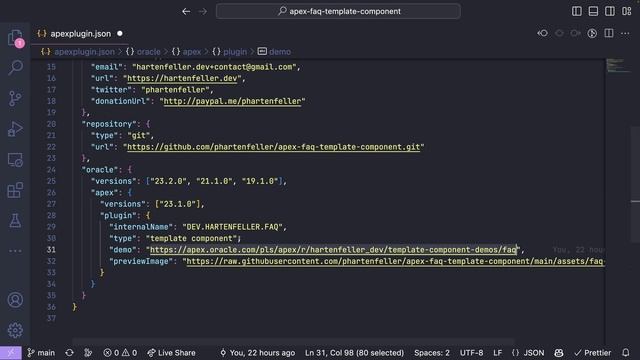This screenshot has height=360, width=640.
Task: Click the apex-faq-template-component command center search
Action: pos(338,11)
